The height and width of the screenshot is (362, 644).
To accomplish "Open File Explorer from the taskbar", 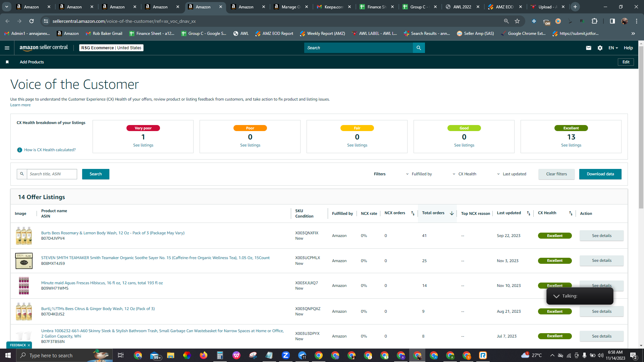I will coord(171,355).
